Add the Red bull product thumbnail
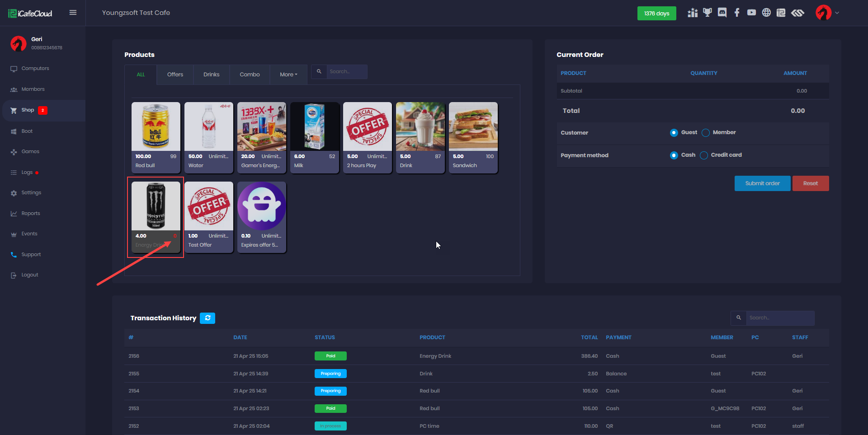 (156, 127)
